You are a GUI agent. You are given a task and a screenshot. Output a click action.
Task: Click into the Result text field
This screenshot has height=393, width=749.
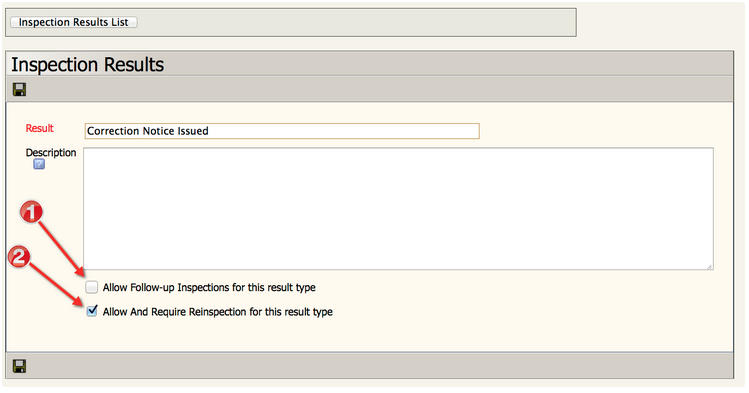point(282,131)
